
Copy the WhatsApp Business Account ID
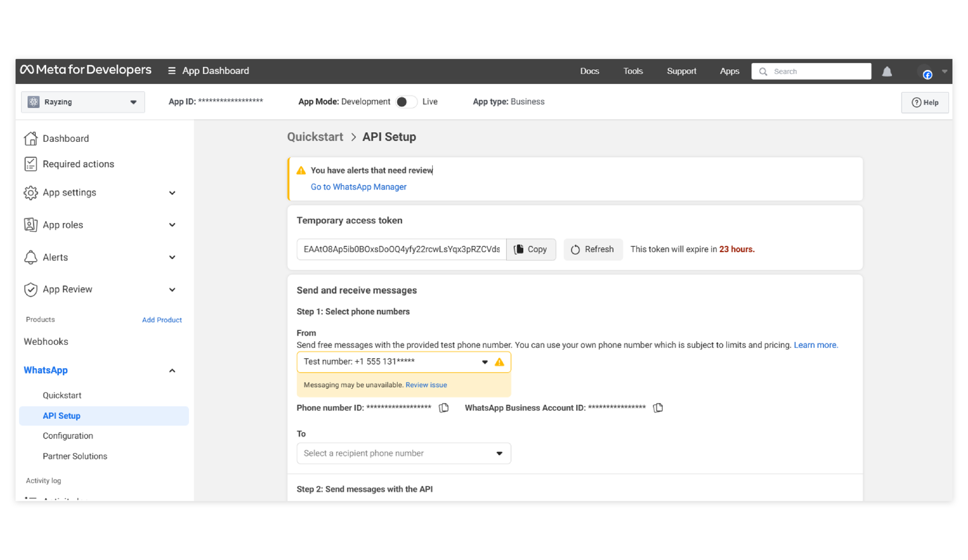click(x=658, y=408)
